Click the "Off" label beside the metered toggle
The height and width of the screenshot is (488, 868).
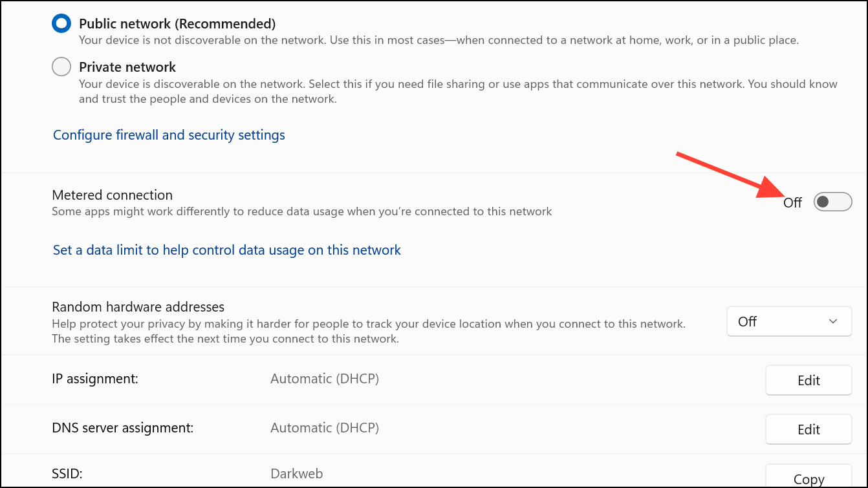pyautogui.click(x=792, y=203)
